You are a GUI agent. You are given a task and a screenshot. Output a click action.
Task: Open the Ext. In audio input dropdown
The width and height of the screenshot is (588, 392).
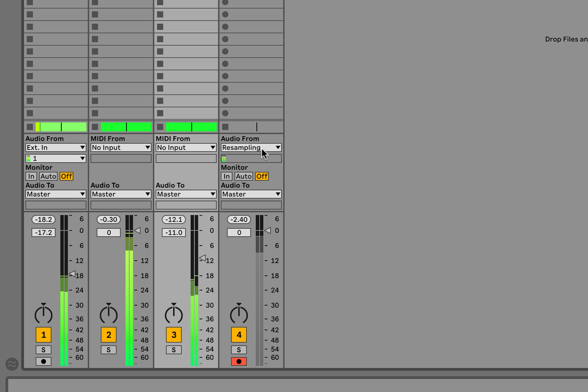pyautogui.click(x=55, y=147)
